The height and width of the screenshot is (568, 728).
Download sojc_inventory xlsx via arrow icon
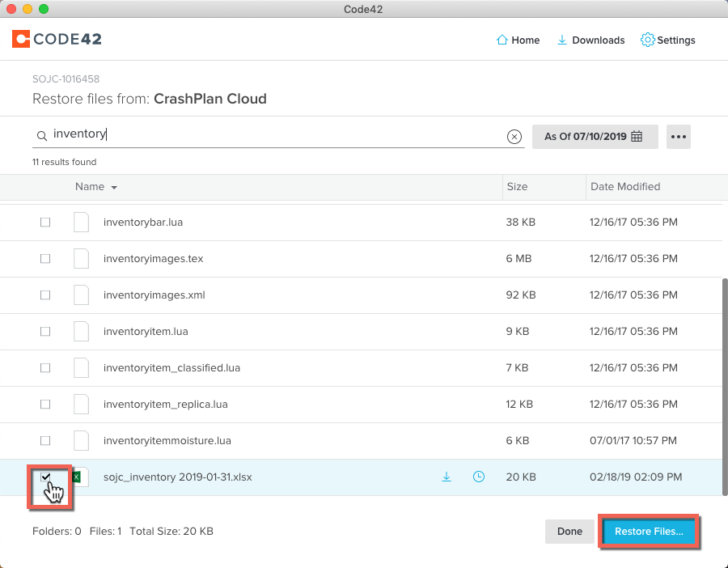tap(447, 477)
